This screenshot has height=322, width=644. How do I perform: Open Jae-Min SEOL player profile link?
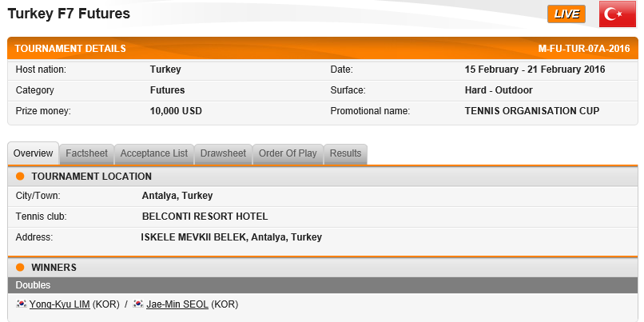(177, 304)
